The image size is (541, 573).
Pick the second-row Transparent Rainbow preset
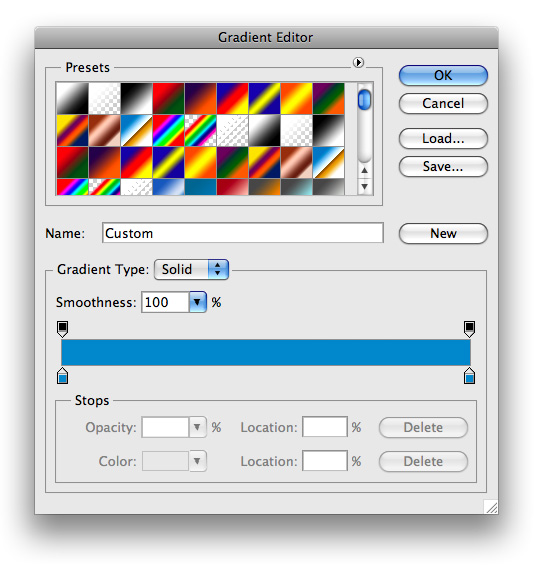click(x=200, y=130)
